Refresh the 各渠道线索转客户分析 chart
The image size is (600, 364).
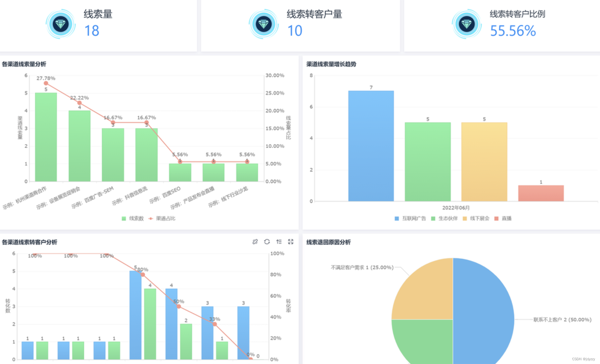coord(267,242)
